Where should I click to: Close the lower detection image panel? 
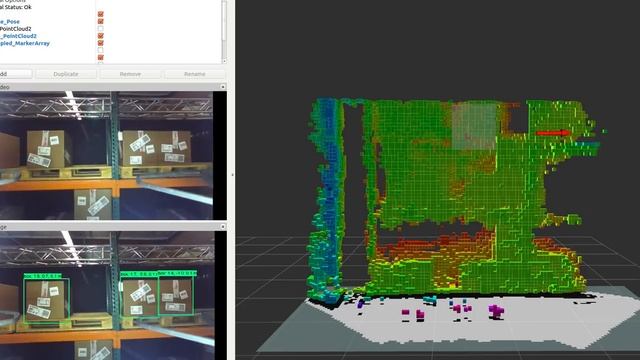(222, 226)
